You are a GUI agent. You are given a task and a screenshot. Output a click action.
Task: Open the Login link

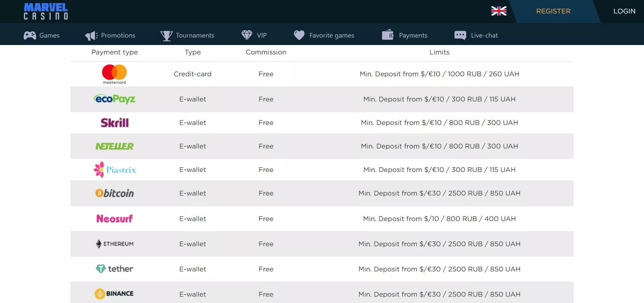pos(624,11)
